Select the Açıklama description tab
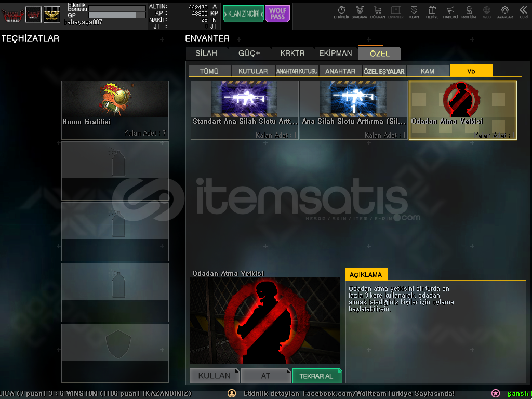The width and height of the screenshot is (532, 399). pyautogui.click(x=366, y=274)
